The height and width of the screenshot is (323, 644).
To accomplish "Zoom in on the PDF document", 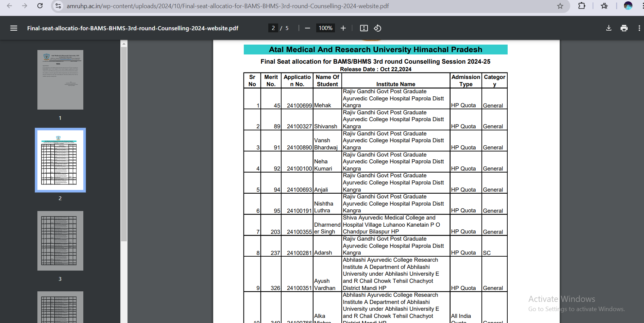I will coord(343,28).
